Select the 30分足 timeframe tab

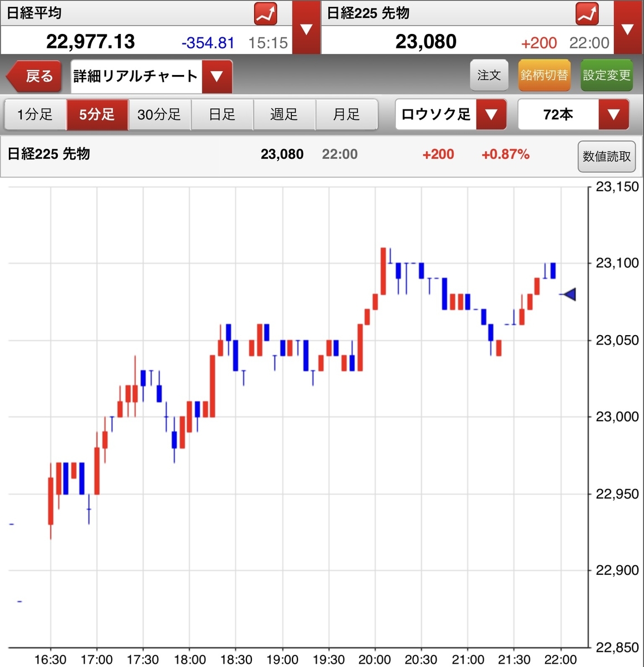pos(160,115)
